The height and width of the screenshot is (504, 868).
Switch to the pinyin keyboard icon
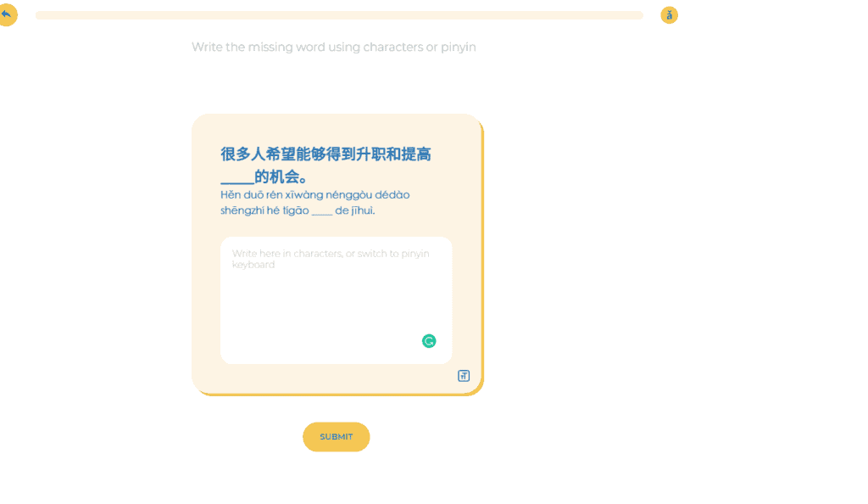pos(464,376)
